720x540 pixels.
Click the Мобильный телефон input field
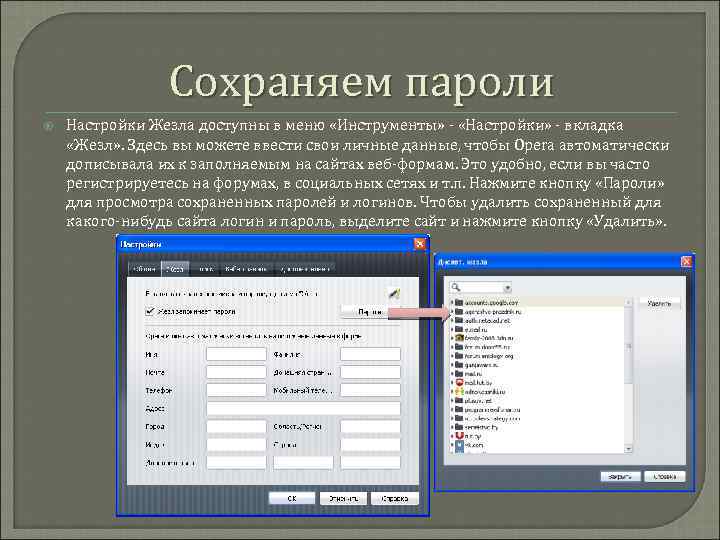pos(370,390)
